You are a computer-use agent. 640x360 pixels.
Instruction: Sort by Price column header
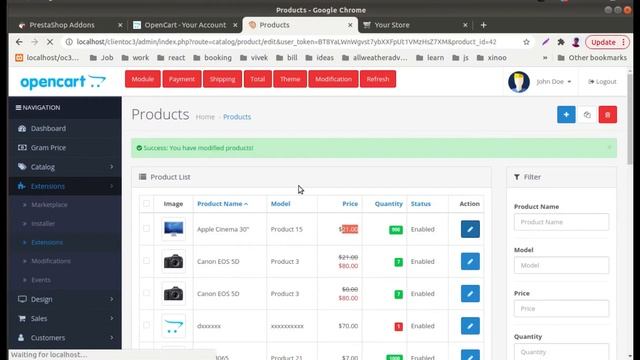[x=350, y=204]
